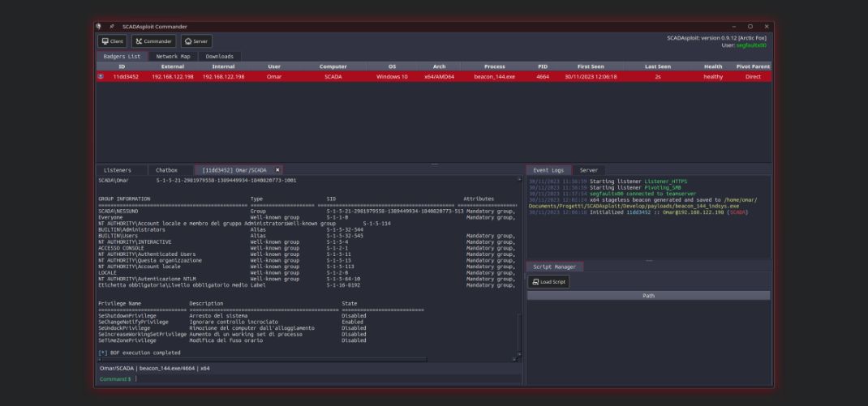868x406 pixels.
Task: Click the BOF execution completed message
Action: 140,353
